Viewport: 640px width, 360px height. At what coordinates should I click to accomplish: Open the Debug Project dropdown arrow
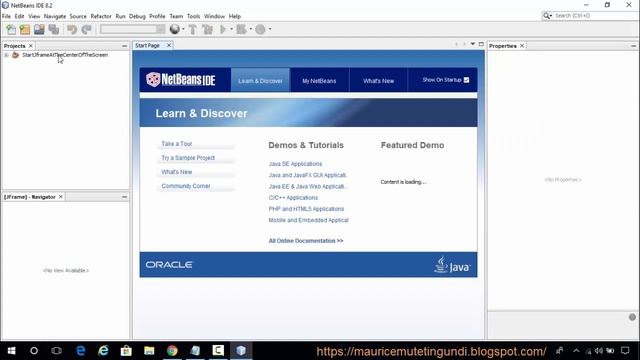point(250,29)
